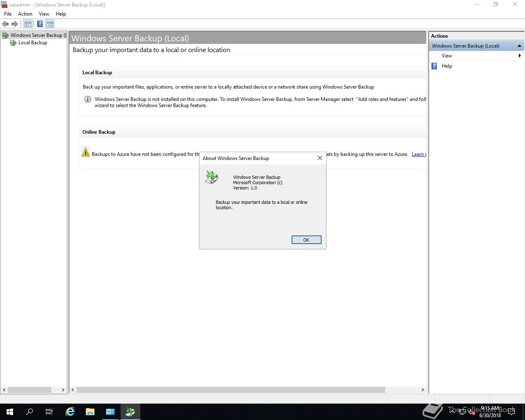Click Windows Server Backup taskbar icon
Viewport: 525px width, 420px height.
coord(130,412)
